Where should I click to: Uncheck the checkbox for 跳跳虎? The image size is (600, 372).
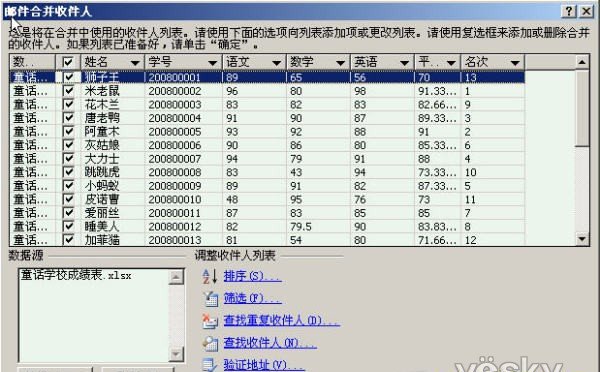[68, 172]
